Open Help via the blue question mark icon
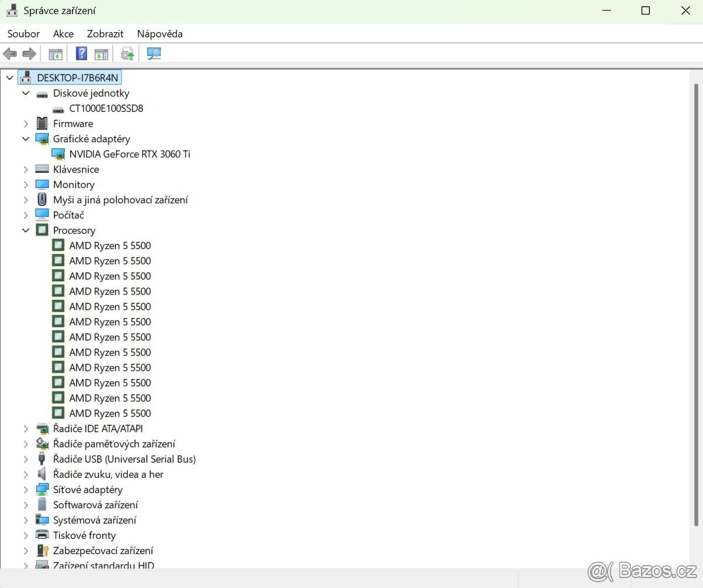The image size is (703, 588). point(81,54)
